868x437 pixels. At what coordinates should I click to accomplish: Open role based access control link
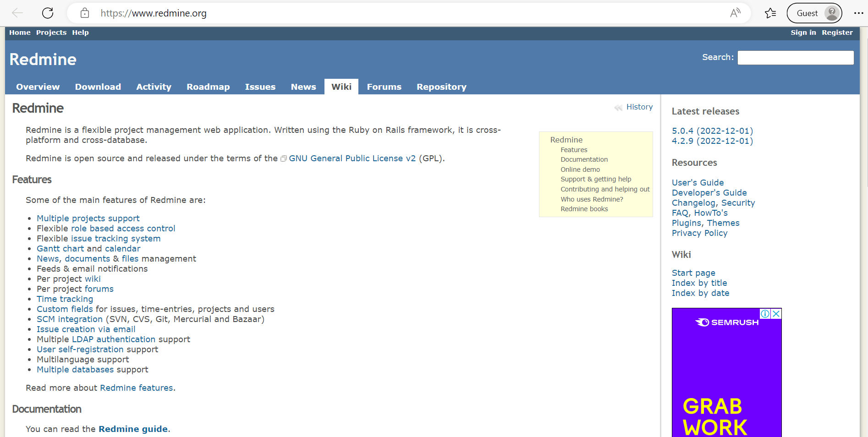(123, 229)
